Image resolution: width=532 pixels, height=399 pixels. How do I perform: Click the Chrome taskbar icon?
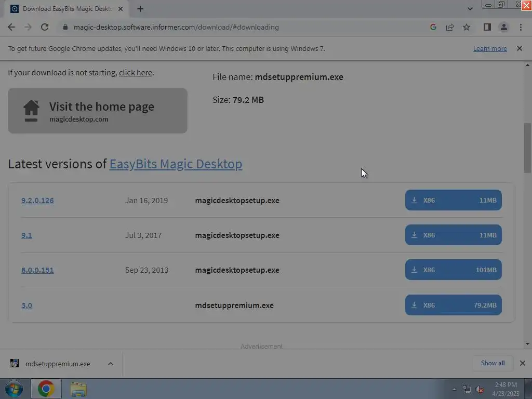pos(46,389)
